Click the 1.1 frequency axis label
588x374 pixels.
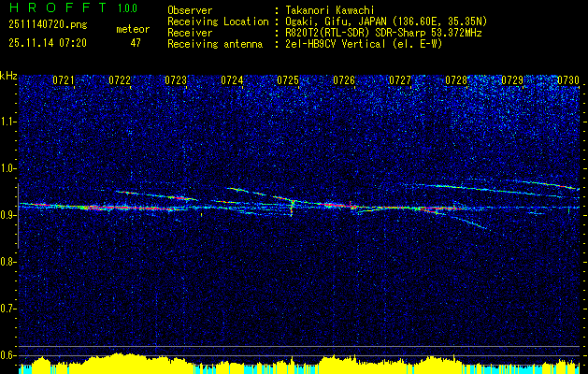click(8, 122)
